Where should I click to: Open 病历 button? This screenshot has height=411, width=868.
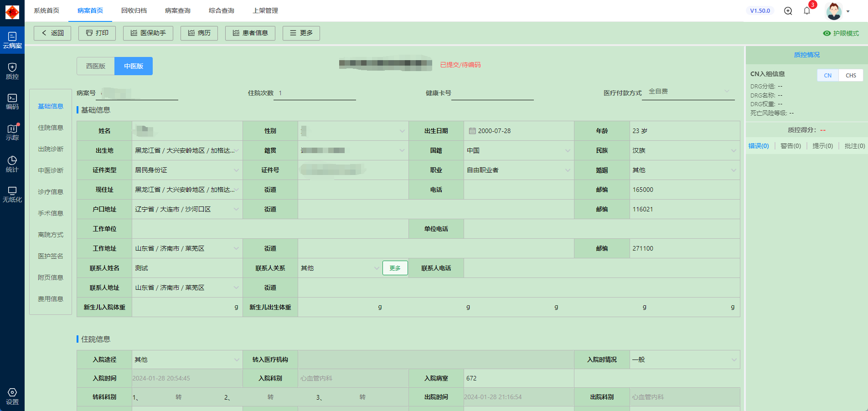[199, 33]
